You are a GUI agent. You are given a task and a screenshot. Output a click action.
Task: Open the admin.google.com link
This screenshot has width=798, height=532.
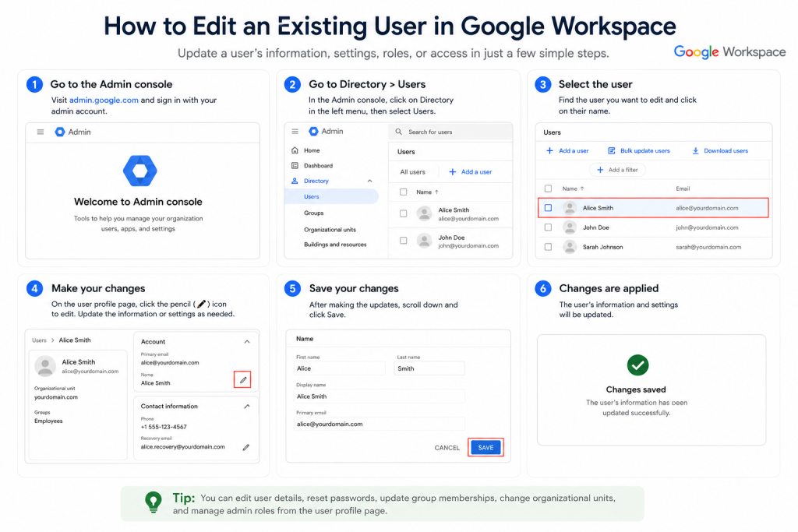point(104,100)
